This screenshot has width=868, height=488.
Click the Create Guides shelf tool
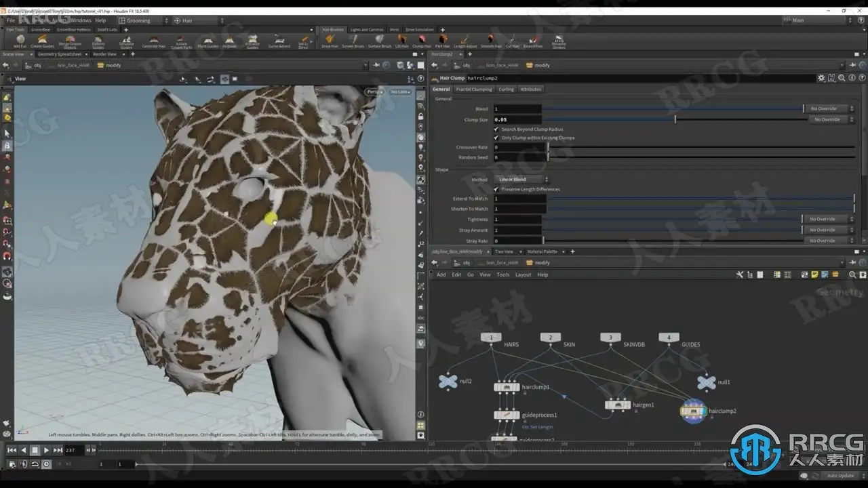(43, 41)
